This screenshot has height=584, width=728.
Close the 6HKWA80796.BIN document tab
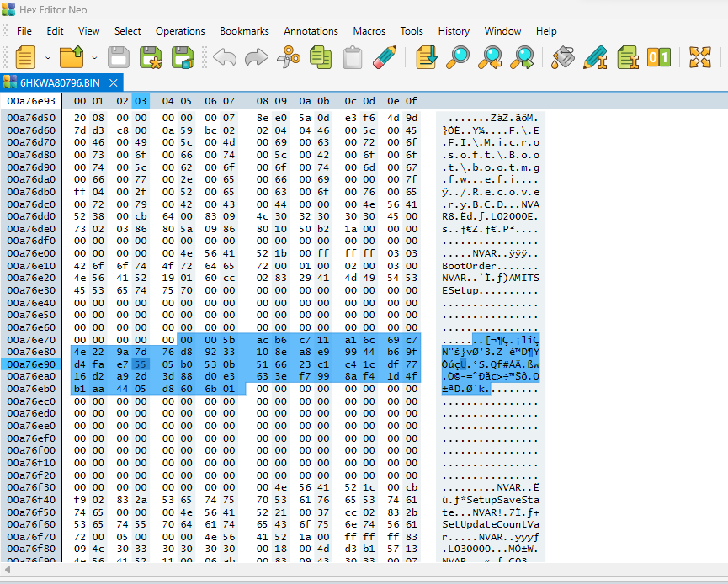point(114,82)
